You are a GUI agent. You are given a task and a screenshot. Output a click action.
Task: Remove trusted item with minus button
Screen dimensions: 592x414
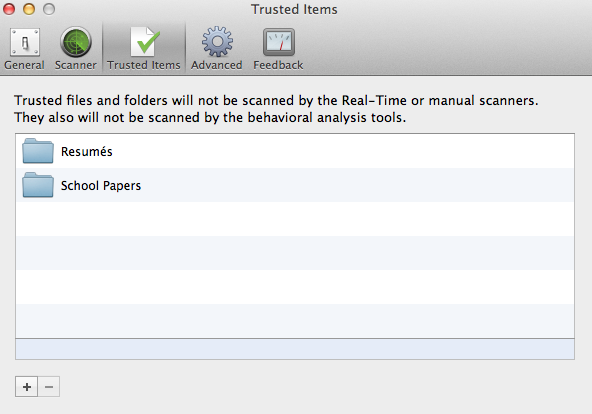49,387
